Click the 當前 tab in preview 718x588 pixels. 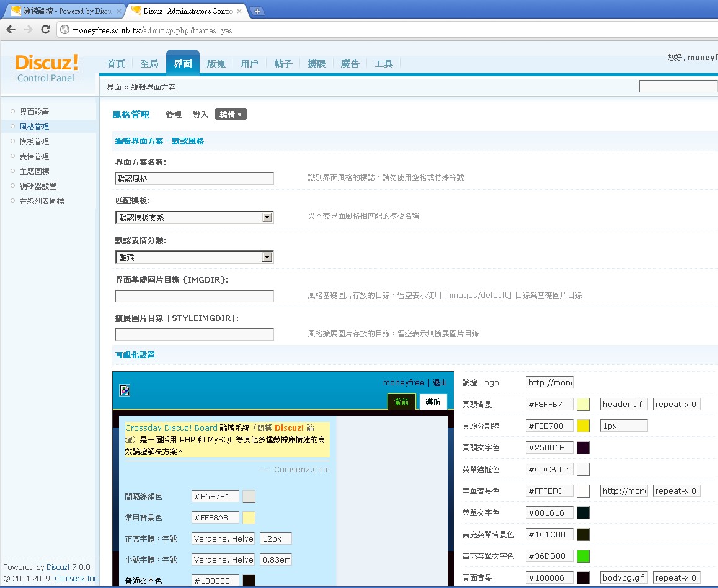[x=401, y=402]
